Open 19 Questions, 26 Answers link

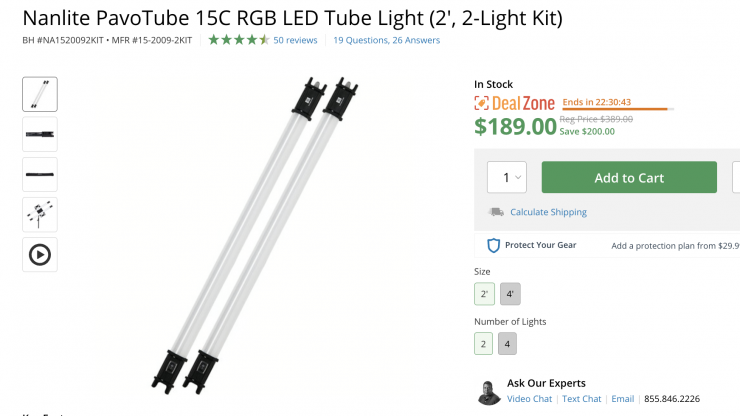coord(386,40)
